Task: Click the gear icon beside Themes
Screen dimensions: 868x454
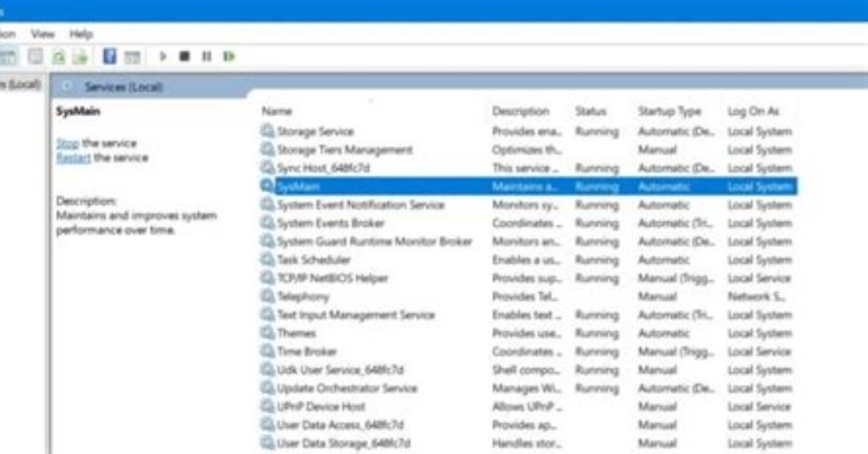Action: (x=268, y=333)
